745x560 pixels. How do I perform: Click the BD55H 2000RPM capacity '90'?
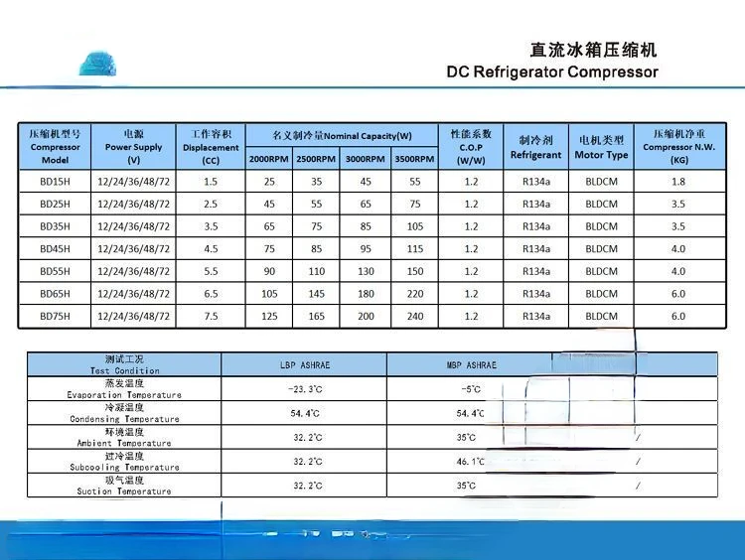[x=269, y=271]
